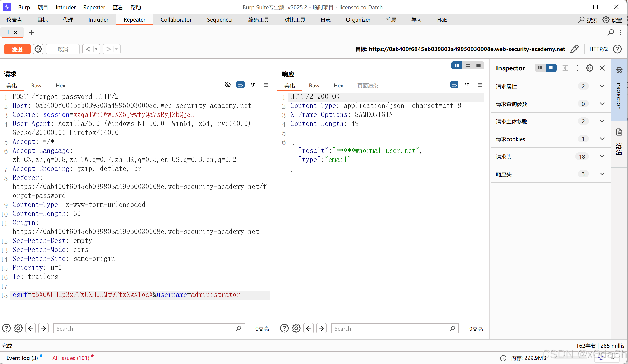This screenshot has width=628, height=364.
Task: Open the Intruder menu in menu bar
Action: [x=65, y=7]
